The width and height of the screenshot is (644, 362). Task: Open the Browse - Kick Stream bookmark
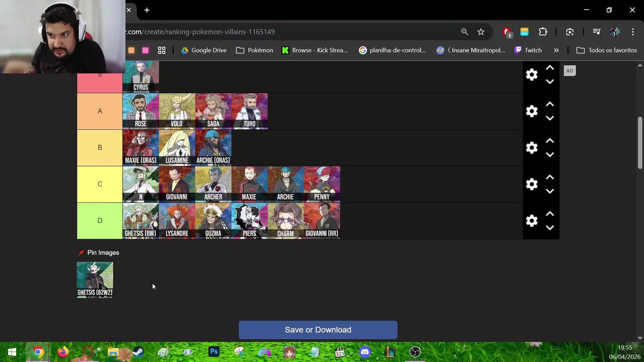point(315,50)
